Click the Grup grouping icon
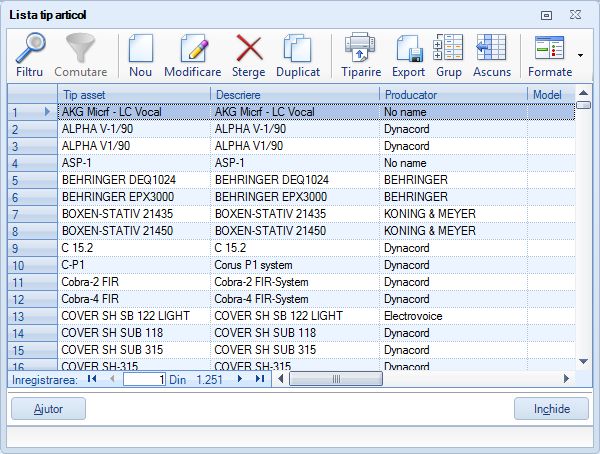Screen dimensions: 600x454 coord(449,56)
